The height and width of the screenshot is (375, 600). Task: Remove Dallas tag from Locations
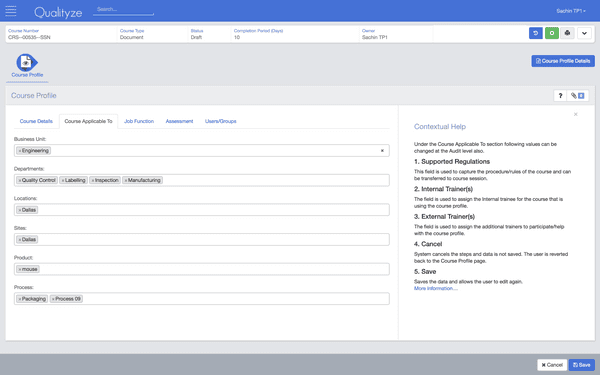click(x=20, y=210)
